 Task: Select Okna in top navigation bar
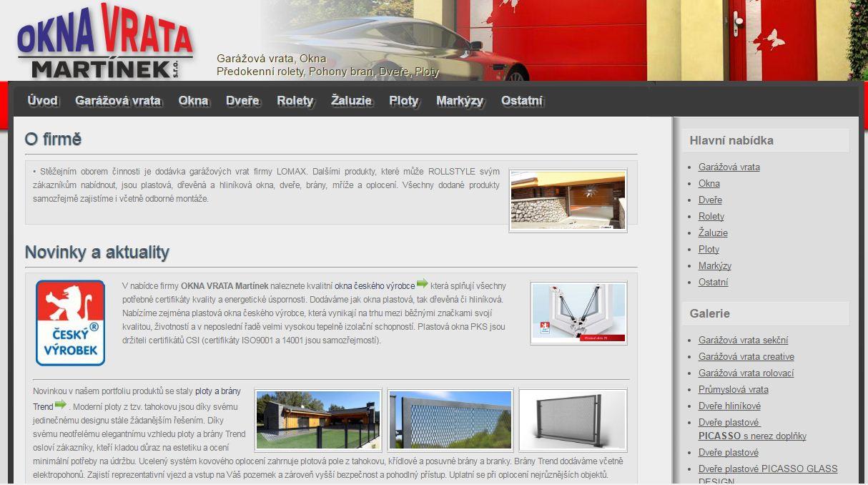pyautogui.click(x=193, y=101)
